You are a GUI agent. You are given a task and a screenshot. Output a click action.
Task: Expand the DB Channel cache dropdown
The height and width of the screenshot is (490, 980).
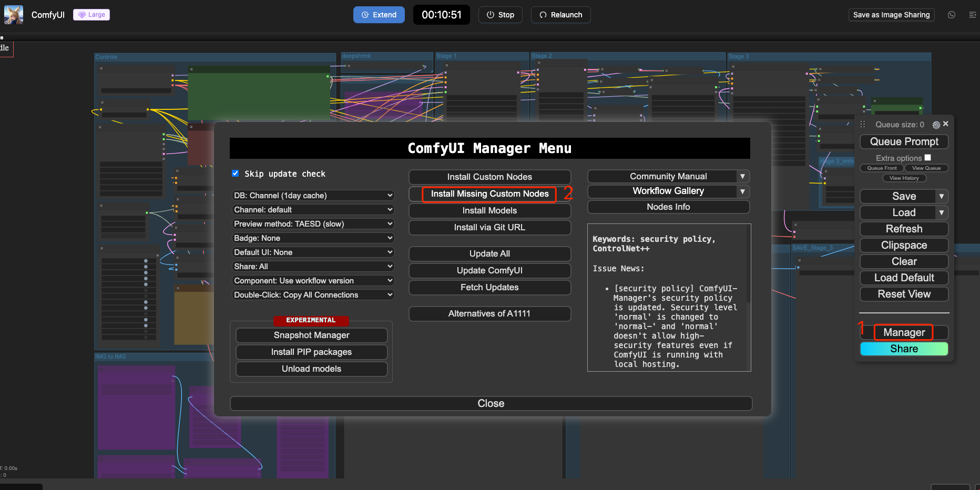click(x=313, y=196)
